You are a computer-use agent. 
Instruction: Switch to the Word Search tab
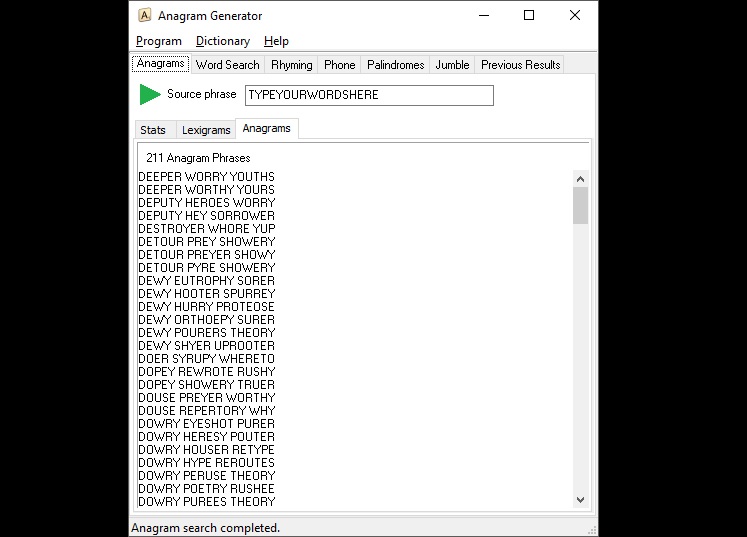click(228, 65)
